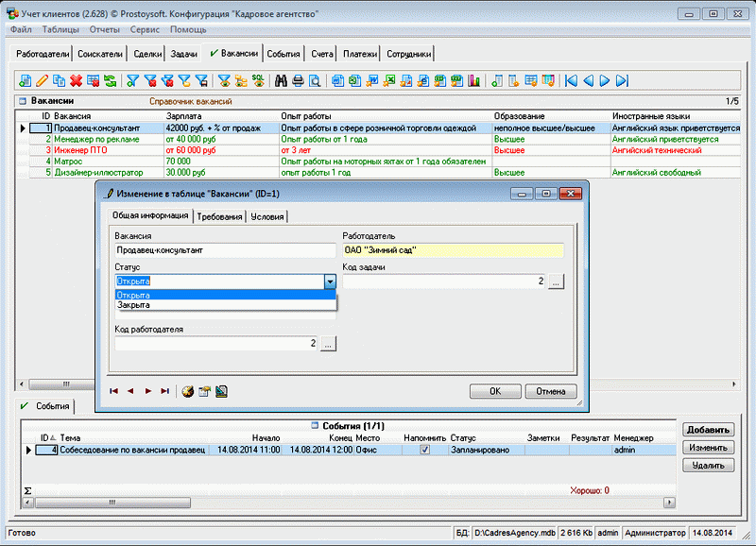756x546 pixels.
Task: Jump to last record in main toolbar
Action: (x=623, y=81)
